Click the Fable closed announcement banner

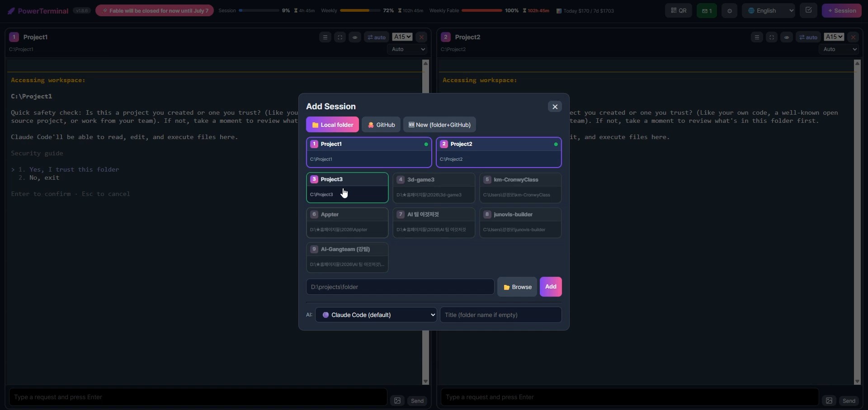[155, 10]
